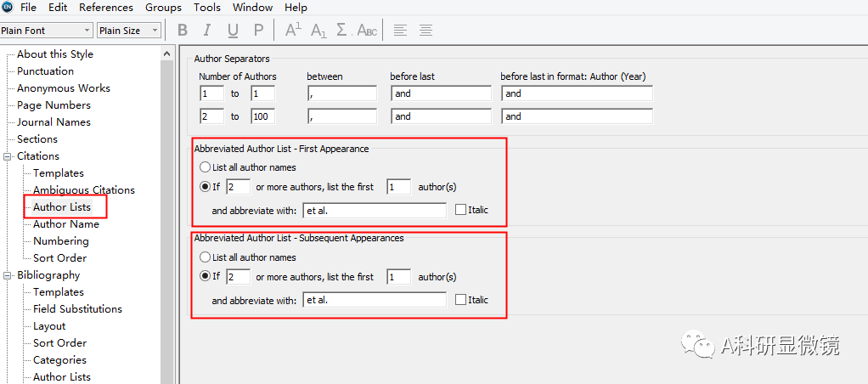Toggle Italic checkbox in First Appearance
Image resolution: width=868 pixels, height=384 pixels.
tap(460, 210)
